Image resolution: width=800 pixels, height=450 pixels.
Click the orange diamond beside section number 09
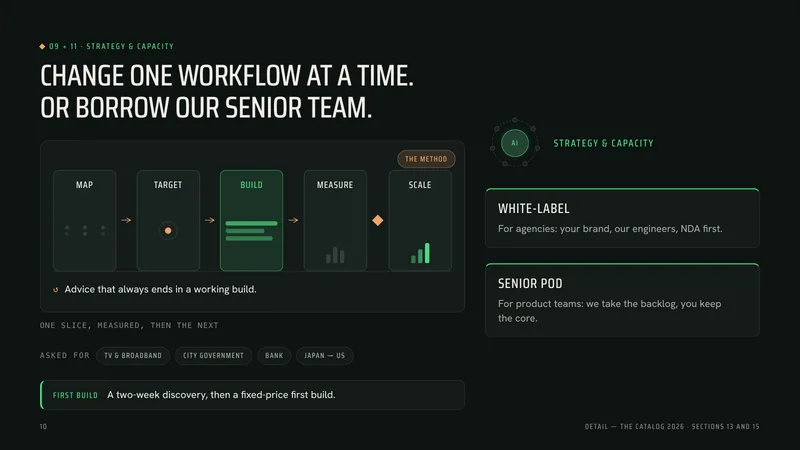42,46
